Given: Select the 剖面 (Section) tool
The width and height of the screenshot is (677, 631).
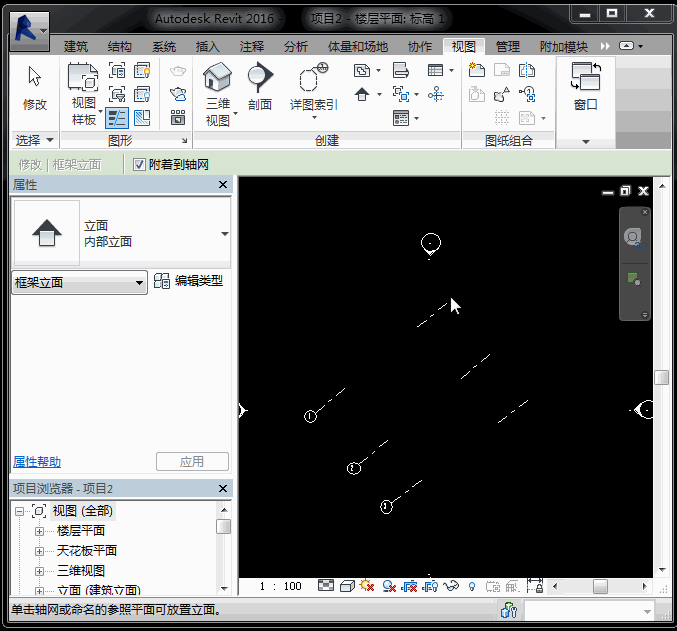Looking at the screenshot, I should click(260, 88).
